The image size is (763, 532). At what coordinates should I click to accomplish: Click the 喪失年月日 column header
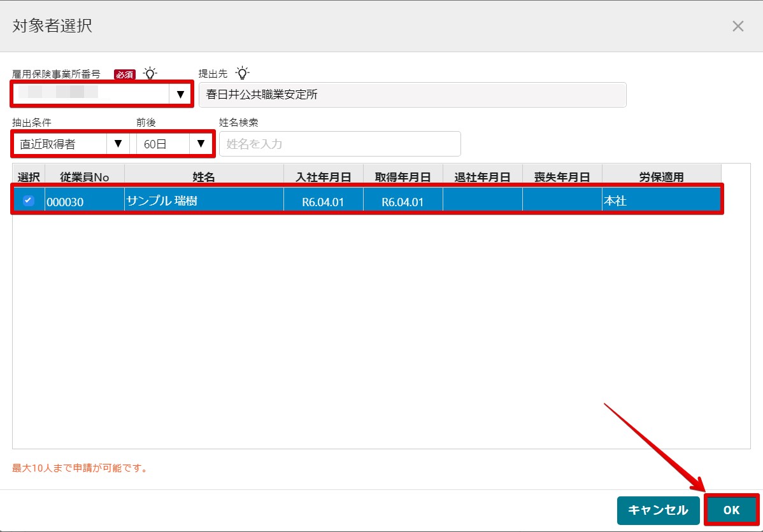pyautogui.click(x=562, y=177)
